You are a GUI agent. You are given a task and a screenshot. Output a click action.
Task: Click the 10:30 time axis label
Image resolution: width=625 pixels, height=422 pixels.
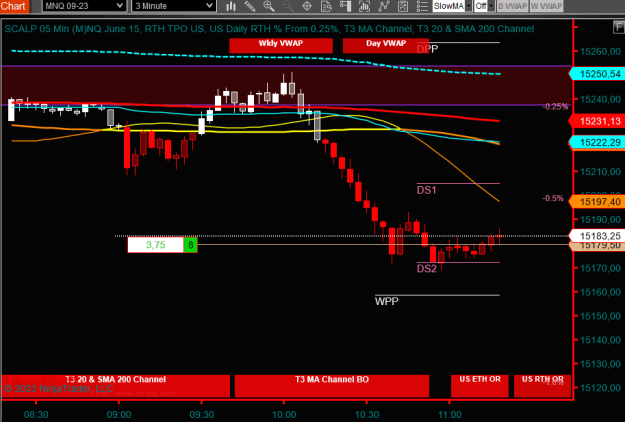pos(367,415)
